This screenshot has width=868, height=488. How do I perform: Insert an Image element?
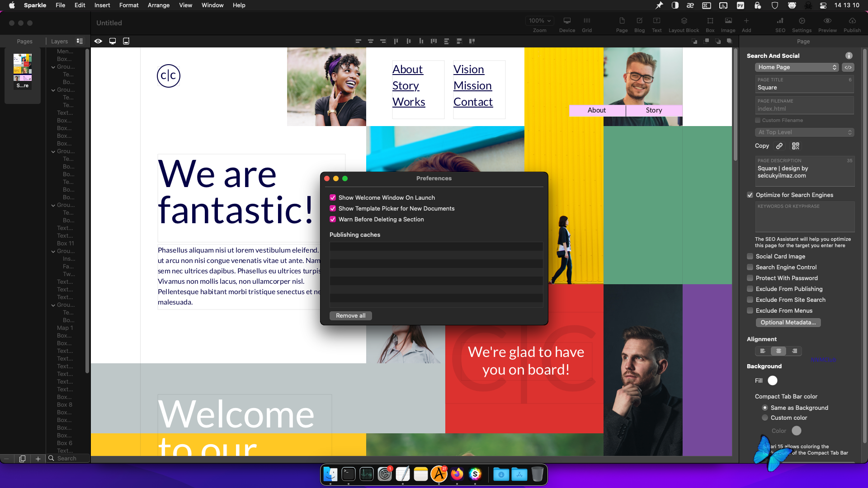click(x=728, y=24)
